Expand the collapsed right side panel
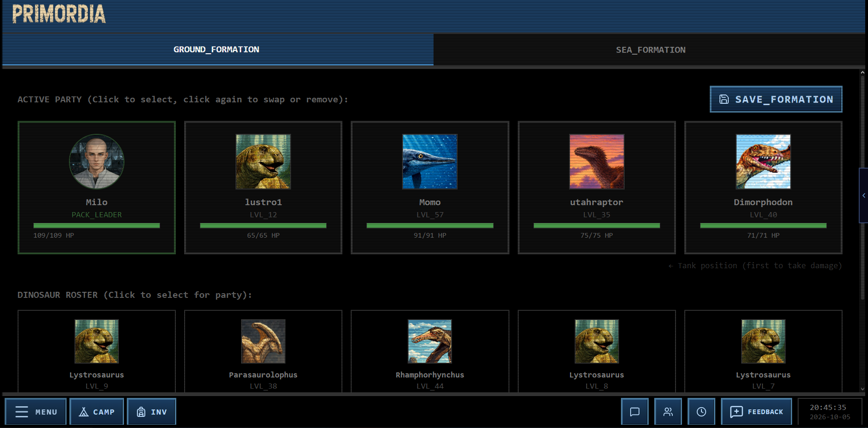 [x=863, y=195]
